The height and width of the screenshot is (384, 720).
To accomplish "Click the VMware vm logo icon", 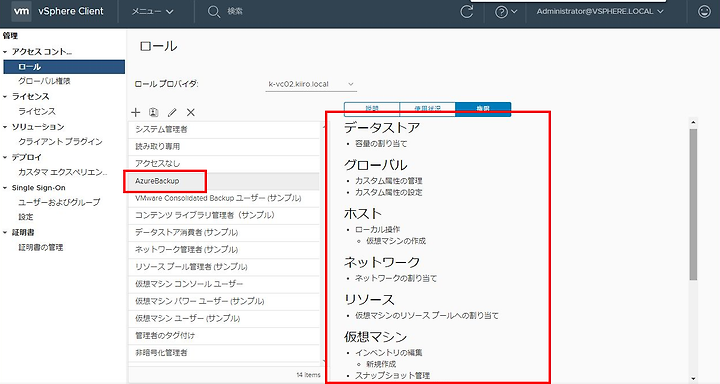I will [x=21, y=11].
